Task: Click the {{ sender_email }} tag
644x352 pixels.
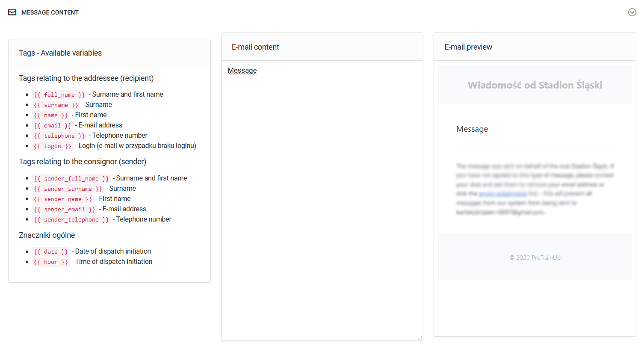Action: click(x=65, y=210)
